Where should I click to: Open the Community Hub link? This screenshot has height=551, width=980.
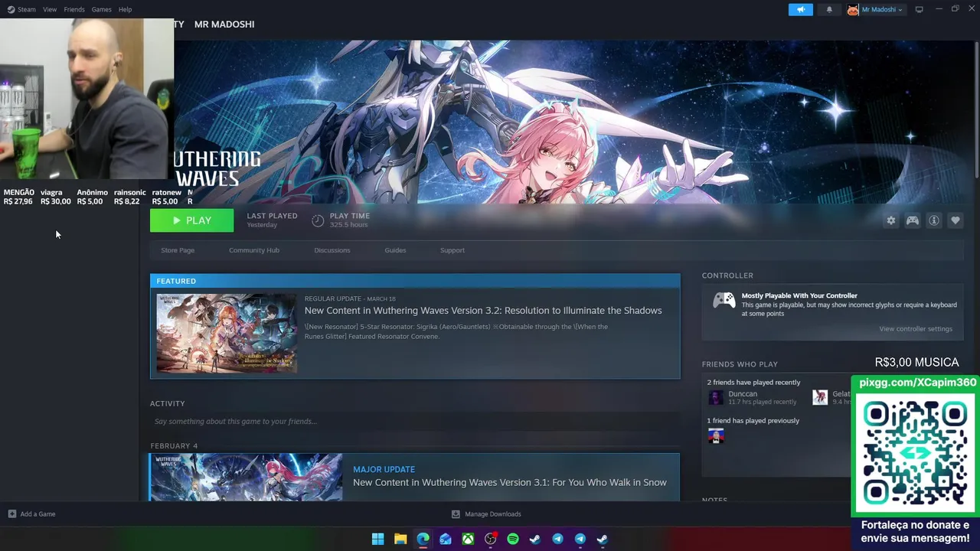pyautogui.click(x=254, y=250)
